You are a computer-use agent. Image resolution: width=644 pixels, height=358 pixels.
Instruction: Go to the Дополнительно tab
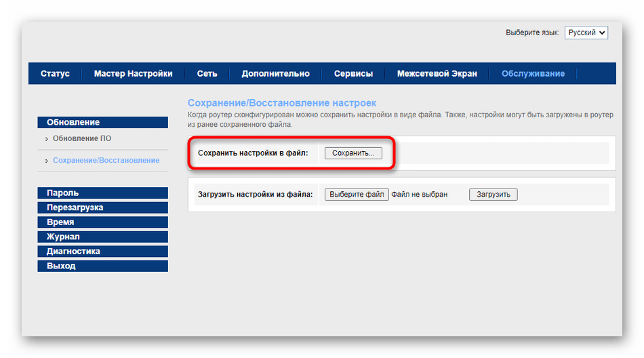click(x=275, y=74)
